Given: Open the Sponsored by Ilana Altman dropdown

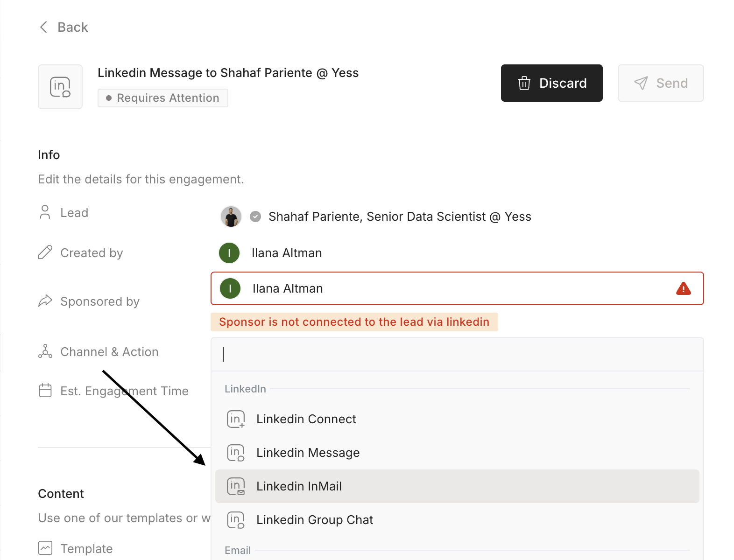Looking at the screenshot, I should pos(457,288).
